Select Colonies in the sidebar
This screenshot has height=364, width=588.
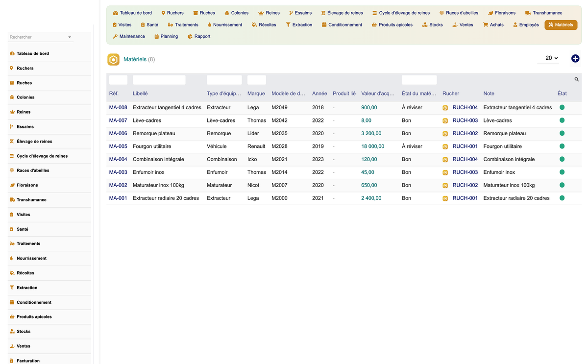(25, 97)
